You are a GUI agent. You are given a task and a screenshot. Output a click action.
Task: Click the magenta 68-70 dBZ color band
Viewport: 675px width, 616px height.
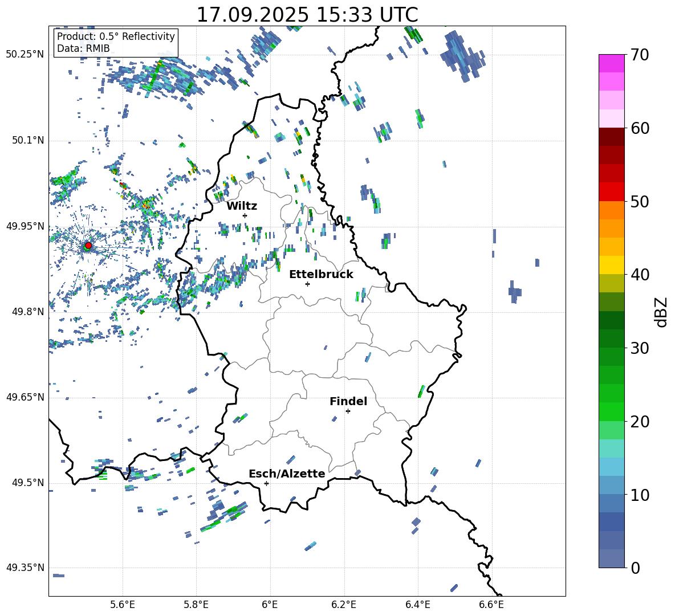coord(612,63)
